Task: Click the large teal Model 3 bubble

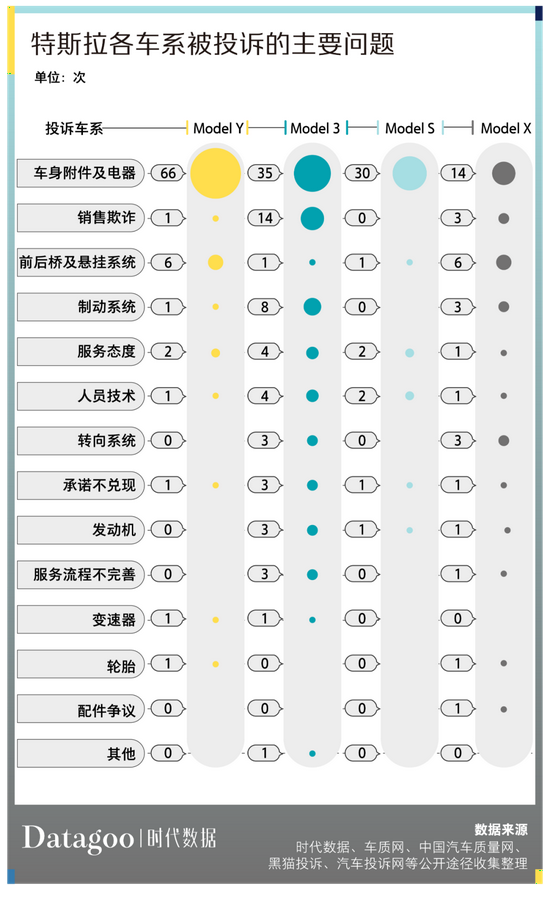Action: [x=313, y=173]
